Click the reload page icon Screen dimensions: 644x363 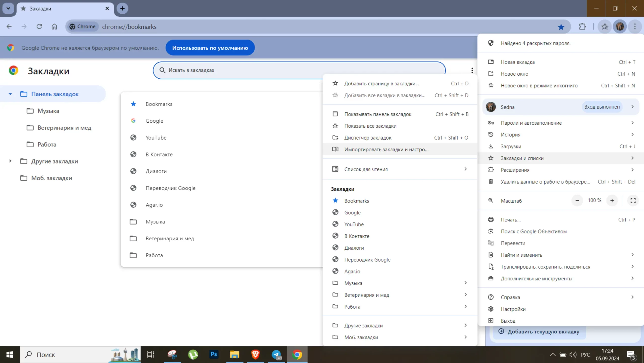(x=39, y=26)
